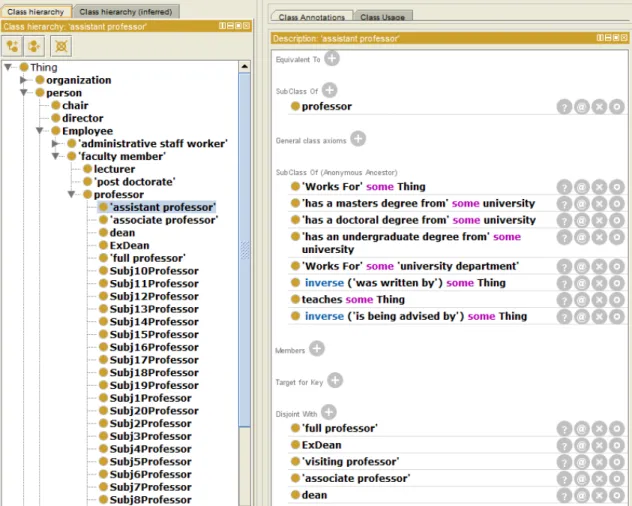This screenshot has height=506, width=632.
Task: Remove the professor superclass axiom
Action: click(599, 107)
